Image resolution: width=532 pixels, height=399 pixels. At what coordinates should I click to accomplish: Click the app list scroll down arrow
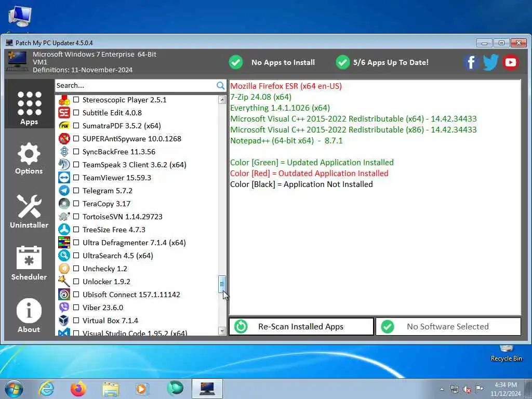(x=222, y=331)
